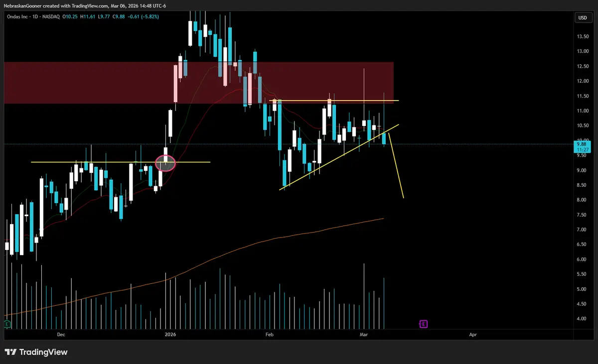This screenshot has height=364, width=598.
Task: Click the 13.00 price axis label
Action: 583,51
